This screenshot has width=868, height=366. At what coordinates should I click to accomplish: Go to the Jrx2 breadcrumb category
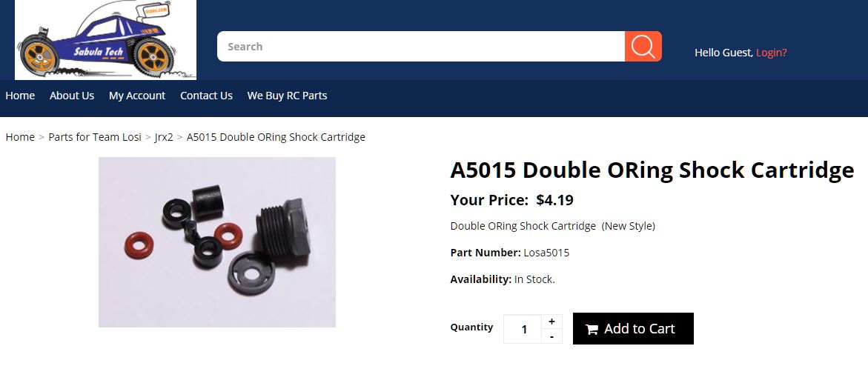click(x=164, y=137)
